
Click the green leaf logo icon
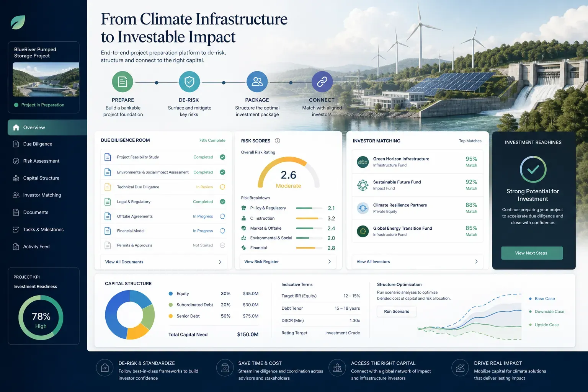(18, 22)
